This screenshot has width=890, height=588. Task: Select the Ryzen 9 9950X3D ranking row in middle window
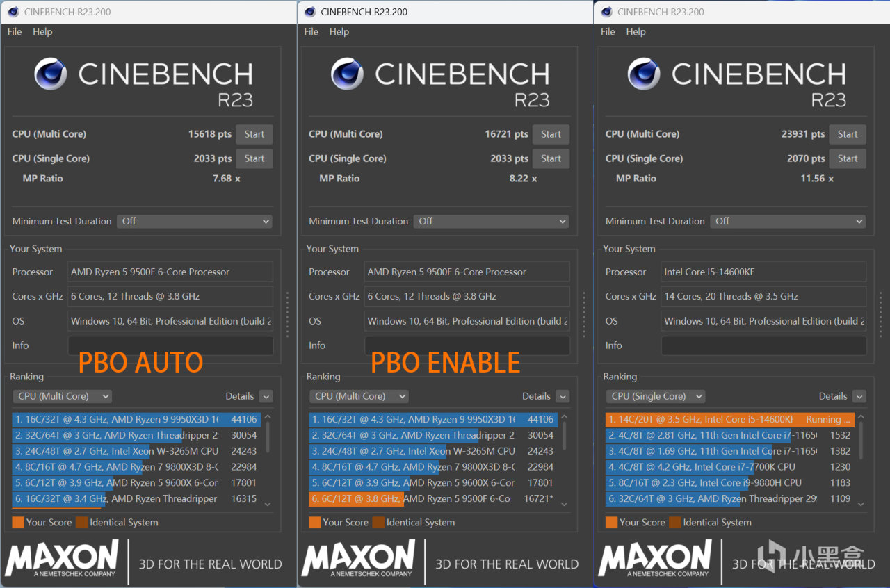[x=433, y=420]
